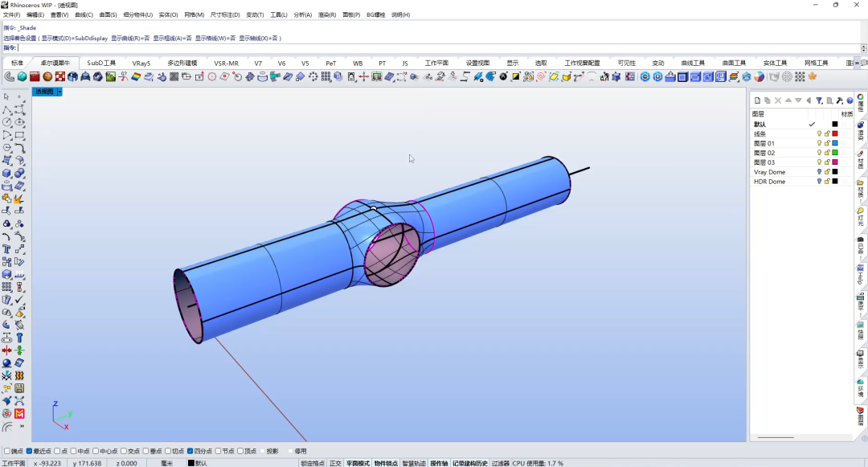Toggle 物件锁点 in status bar

[386, 463]
